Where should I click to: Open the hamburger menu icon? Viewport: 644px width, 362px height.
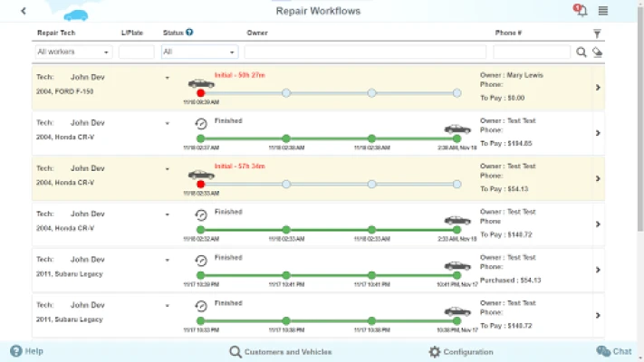tap(603, 11)
